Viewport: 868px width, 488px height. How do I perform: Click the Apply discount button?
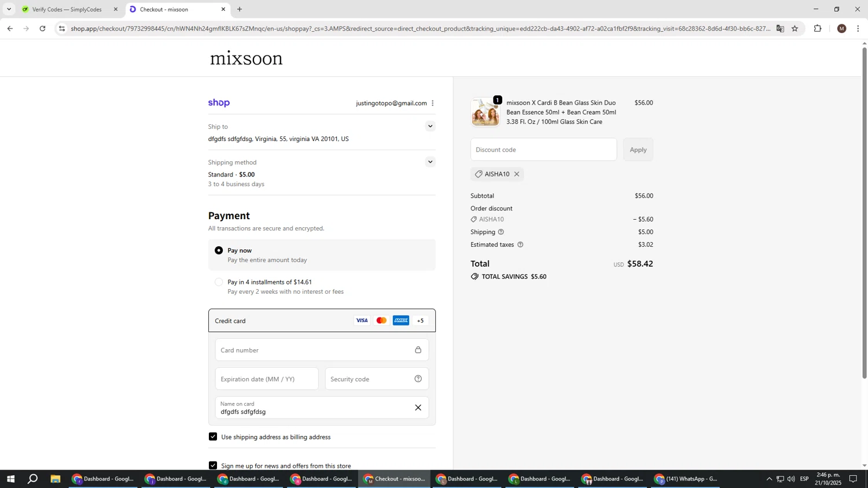(638, 150)
